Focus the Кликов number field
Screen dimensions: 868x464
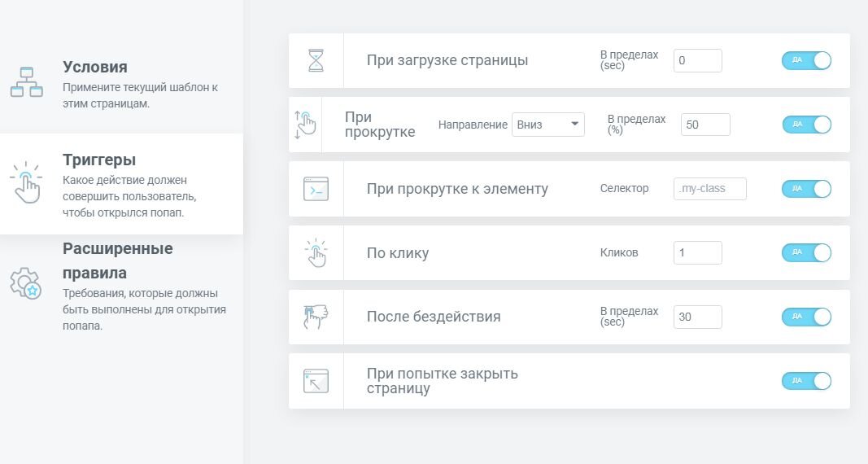pyautogui.click(x=697, y=253)
